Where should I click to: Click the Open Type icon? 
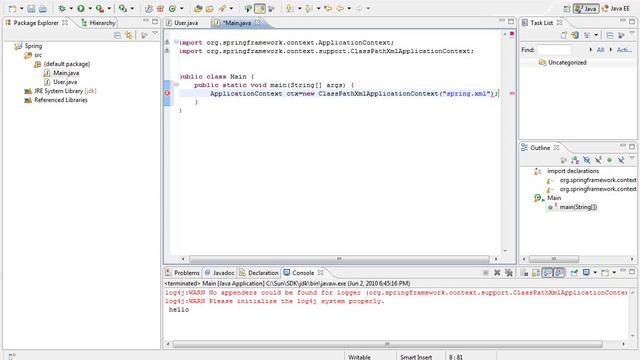pyautogui.click(x=198, y=9)
